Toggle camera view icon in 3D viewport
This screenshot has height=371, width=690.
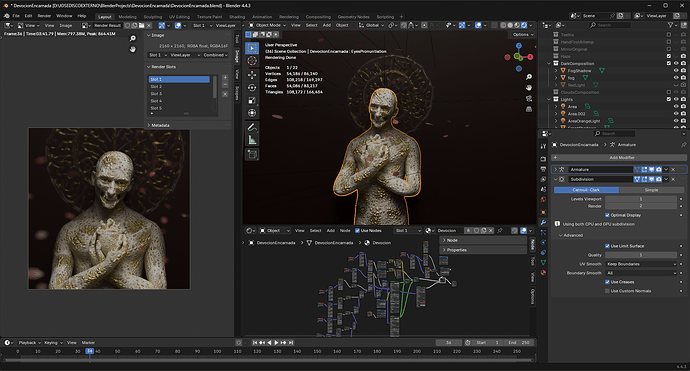529,98
